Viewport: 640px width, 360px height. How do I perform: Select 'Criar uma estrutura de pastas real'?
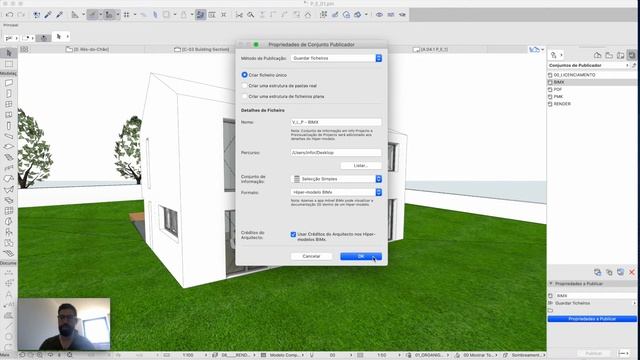coord(244,86)
